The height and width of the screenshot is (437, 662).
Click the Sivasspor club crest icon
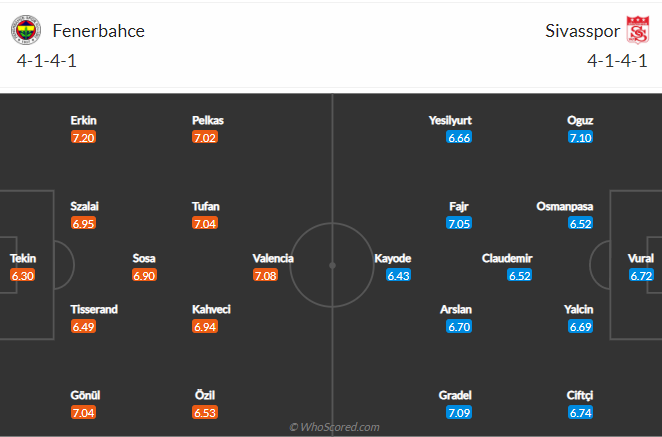coord(637,31)
